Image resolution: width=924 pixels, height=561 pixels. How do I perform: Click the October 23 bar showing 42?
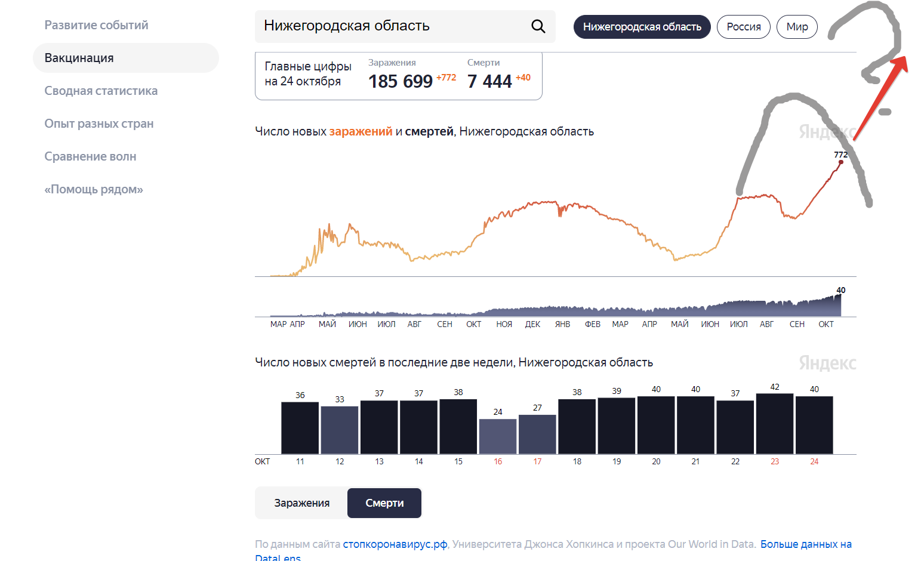774,424
